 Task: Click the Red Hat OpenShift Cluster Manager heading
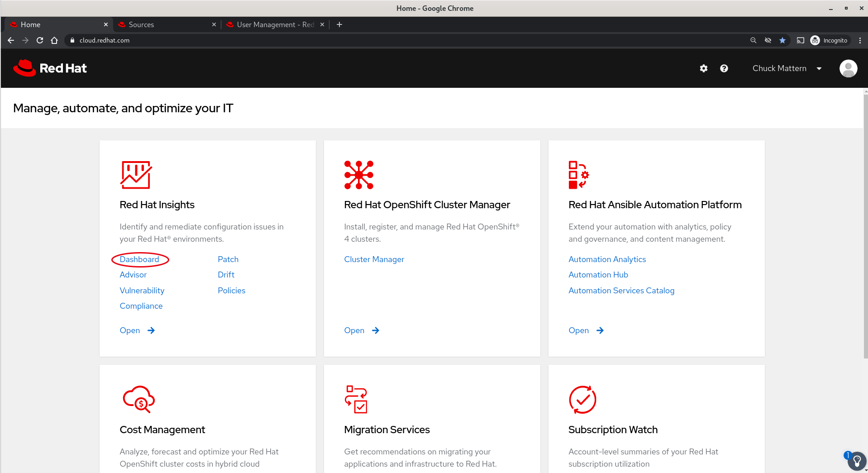coord(427,205)
